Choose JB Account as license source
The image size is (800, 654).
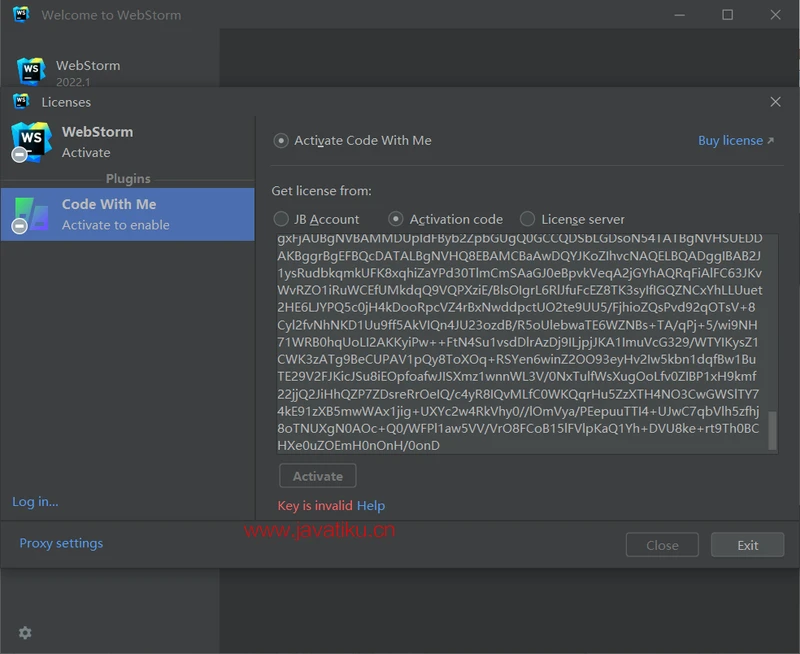click(x=281, y=219)
